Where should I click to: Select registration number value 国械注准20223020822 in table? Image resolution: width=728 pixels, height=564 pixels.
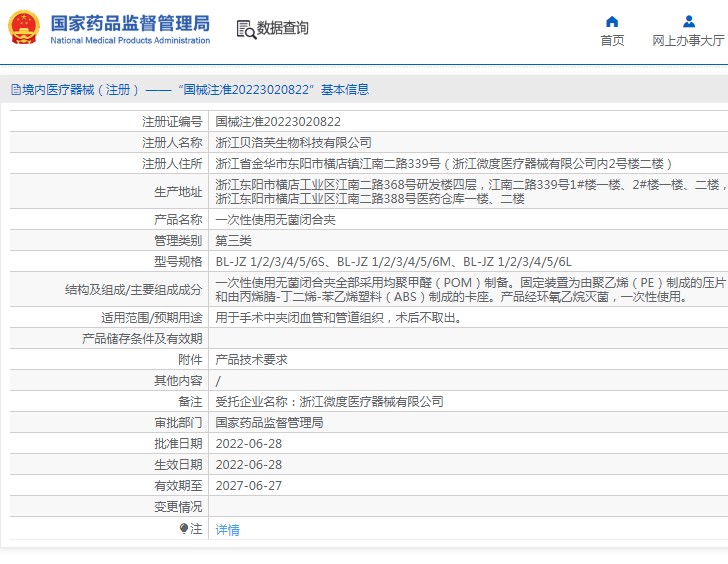tap(278, 122)
